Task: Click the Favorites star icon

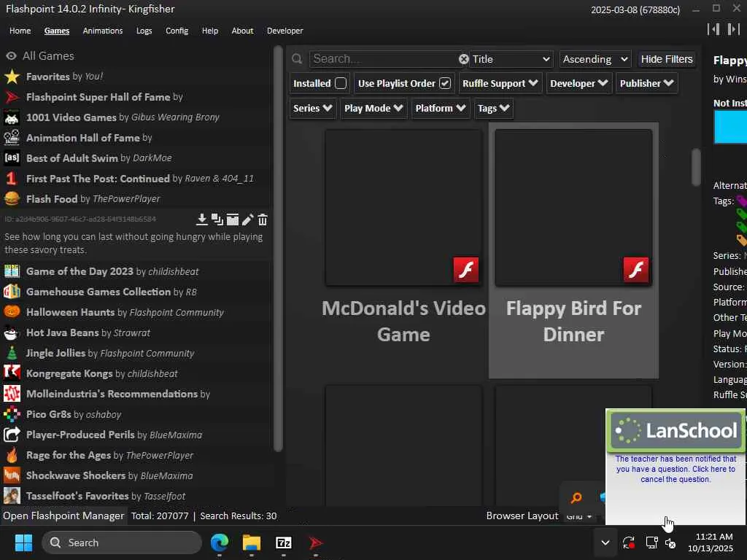Action: 12,77
